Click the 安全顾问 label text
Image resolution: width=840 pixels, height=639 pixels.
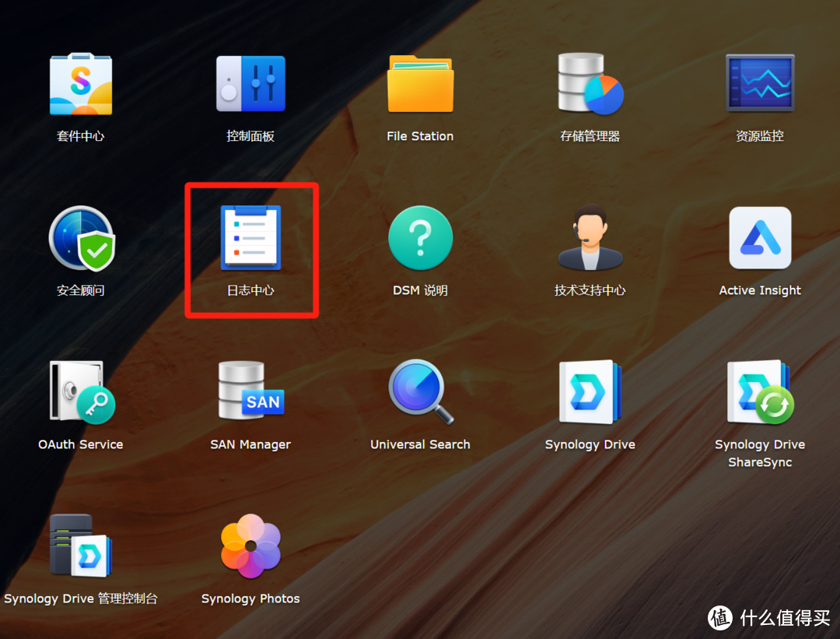(81, 290)
